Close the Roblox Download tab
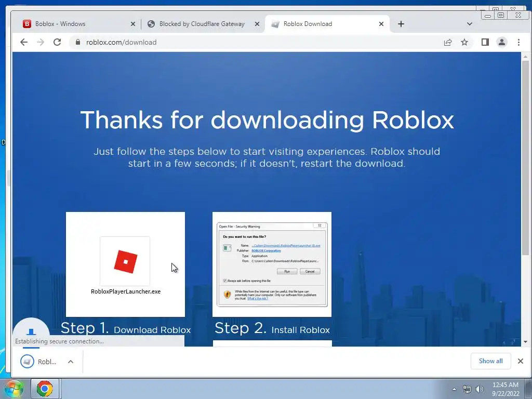Viewport: 532px width, 399px height. [381, 24]
